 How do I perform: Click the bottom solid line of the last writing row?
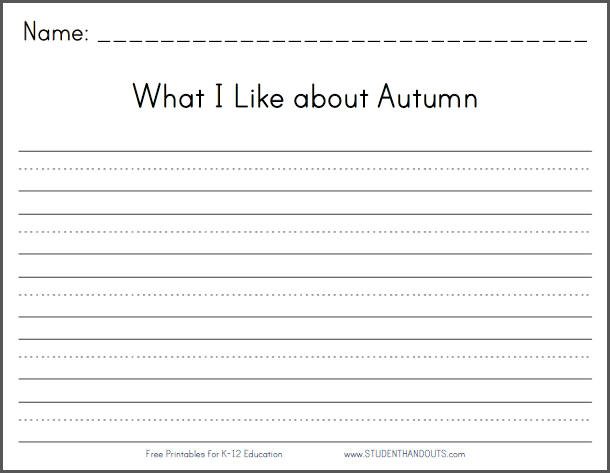[x=305, y=442]
